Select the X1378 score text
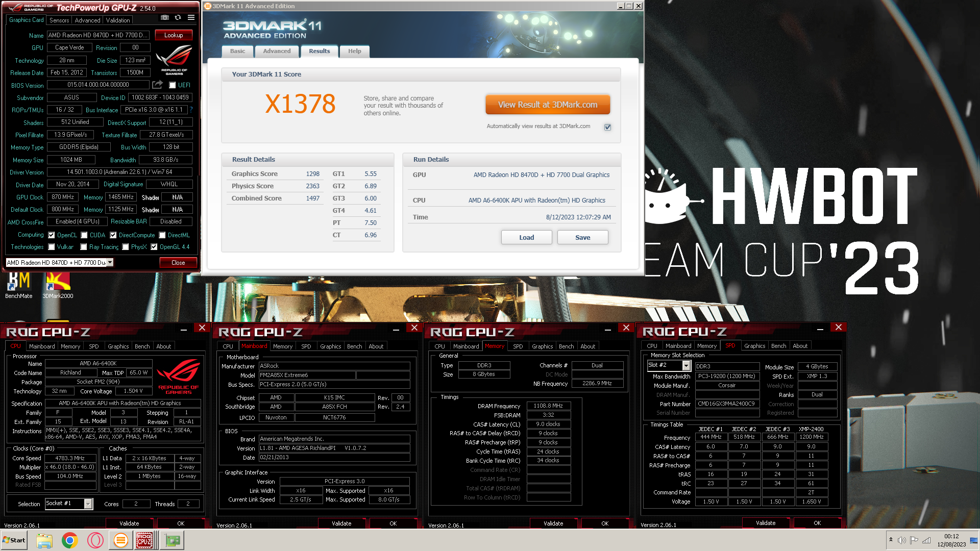The image size is (980, 551). [x=300, y=104]
